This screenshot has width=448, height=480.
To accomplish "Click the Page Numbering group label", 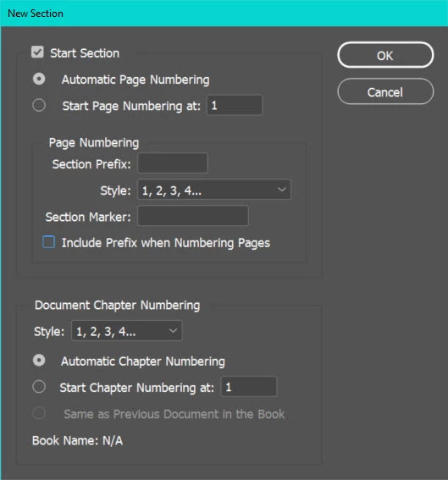I will (x=94, y=143).
